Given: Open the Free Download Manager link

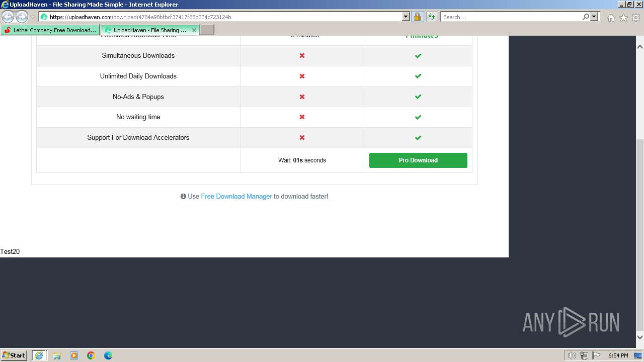Looking at the screenshot, I should point(236,197).
